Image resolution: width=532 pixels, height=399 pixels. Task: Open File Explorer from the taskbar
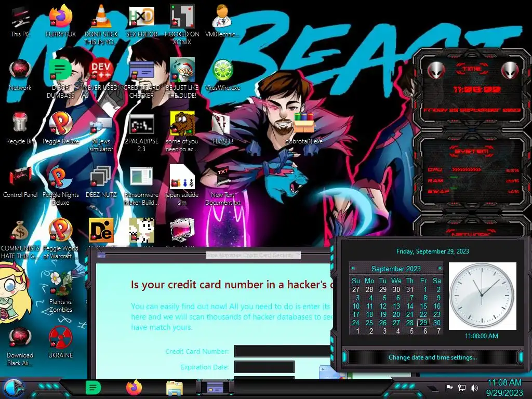pos(175,389)
